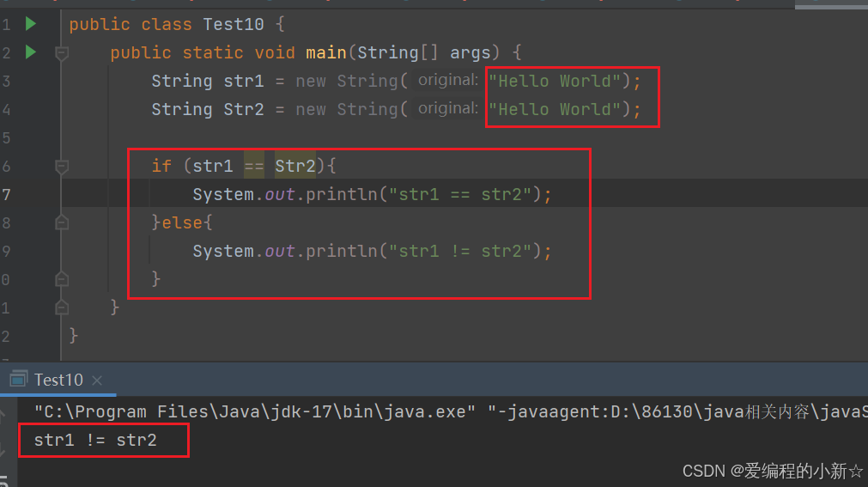The image size is (868, 487).
Task: Click line number 7 in the gutter
Action: tap(6, 194)
